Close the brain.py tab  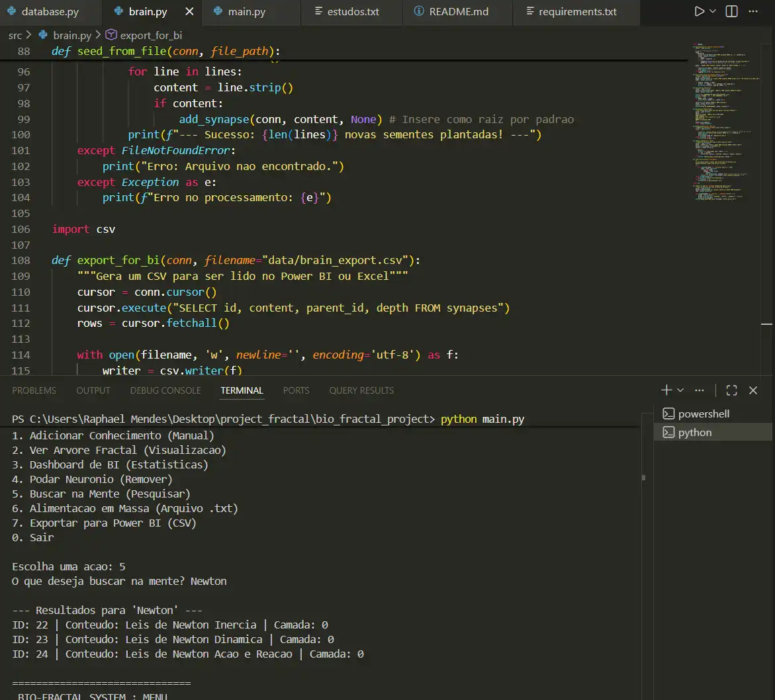(189, 12)
